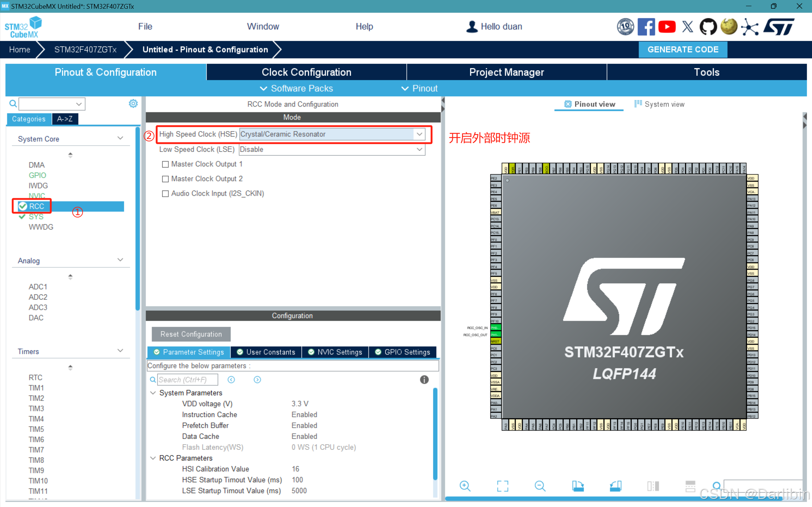Switch to the Clock Configuration tab
Image resolution: width=812 pixels, height=507 pixels.
[x=306, y=72]
